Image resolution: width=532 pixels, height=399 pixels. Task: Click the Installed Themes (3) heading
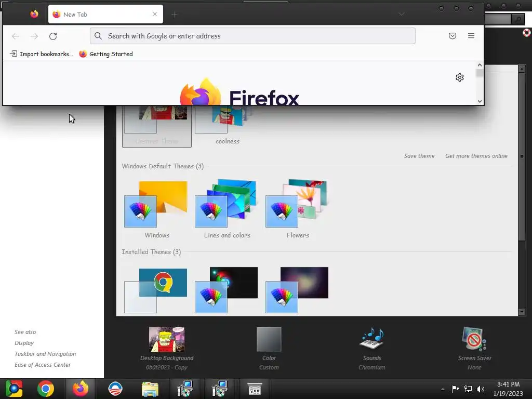151,252
